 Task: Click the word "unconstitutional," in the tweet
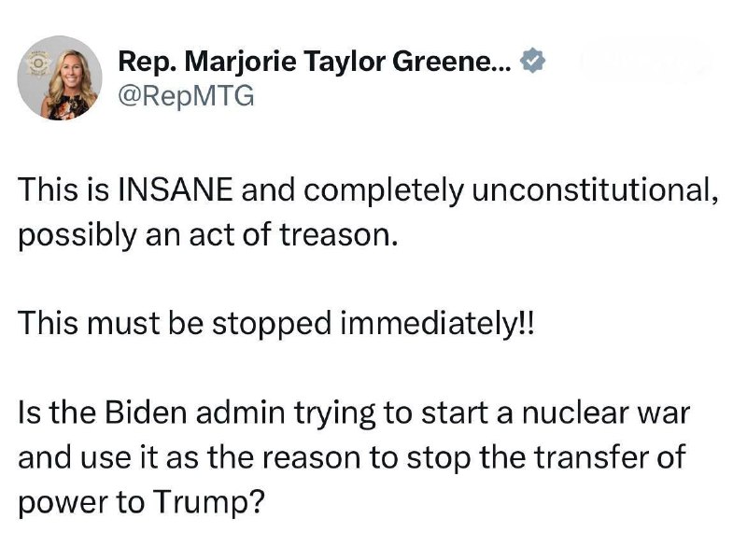595,190
